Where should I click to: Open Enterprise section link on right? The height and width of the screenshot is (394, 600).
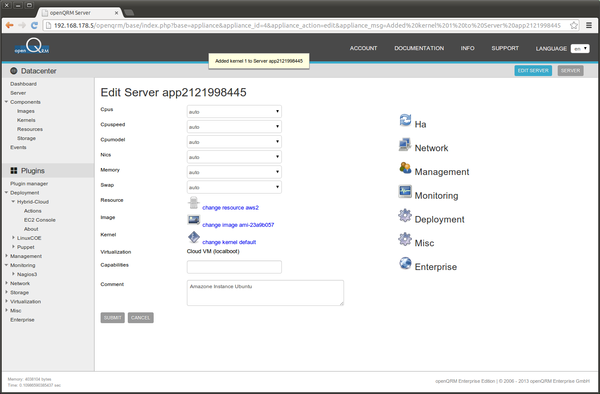[435, 267]
